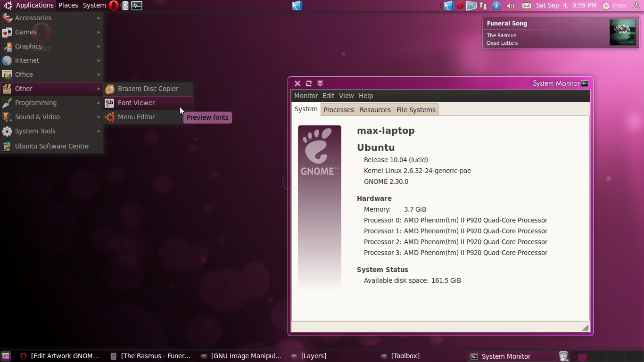Open Ubuntu Software Centre
Screen dimensions: 644x362
(51, 146)
